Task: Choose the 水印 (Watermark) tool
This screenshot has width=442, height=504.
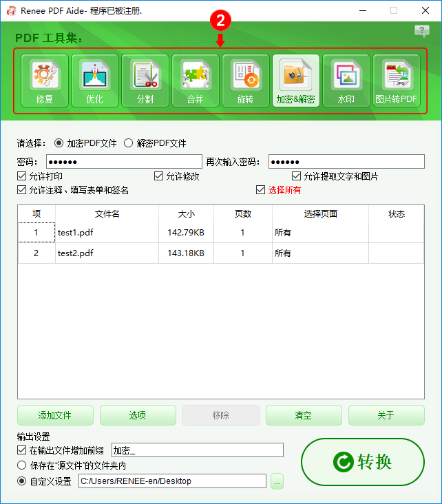Action: pyautogui.click(x=346, y=81)
